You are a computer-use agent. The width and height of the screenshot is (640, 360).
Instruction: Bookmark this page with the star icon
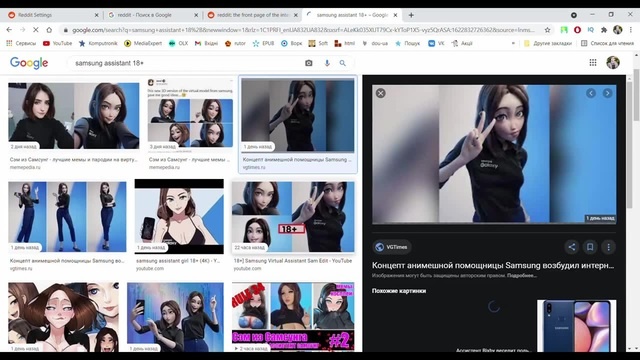point(547,30)
